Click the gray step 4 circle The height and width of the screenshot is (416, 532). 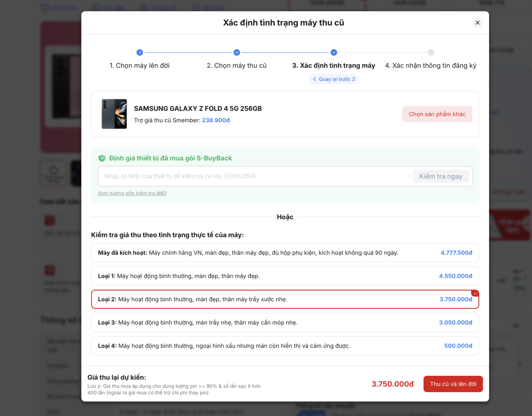[431, 52]
